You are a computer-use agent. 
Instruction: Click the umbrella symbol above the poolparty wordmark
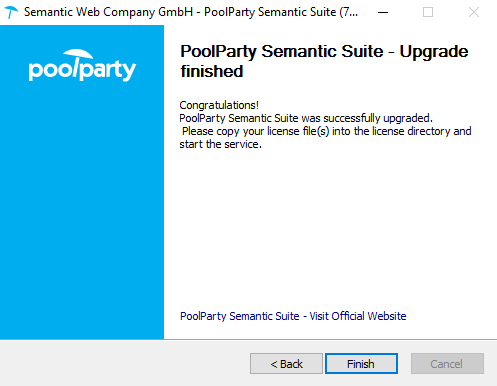point(78,54)
